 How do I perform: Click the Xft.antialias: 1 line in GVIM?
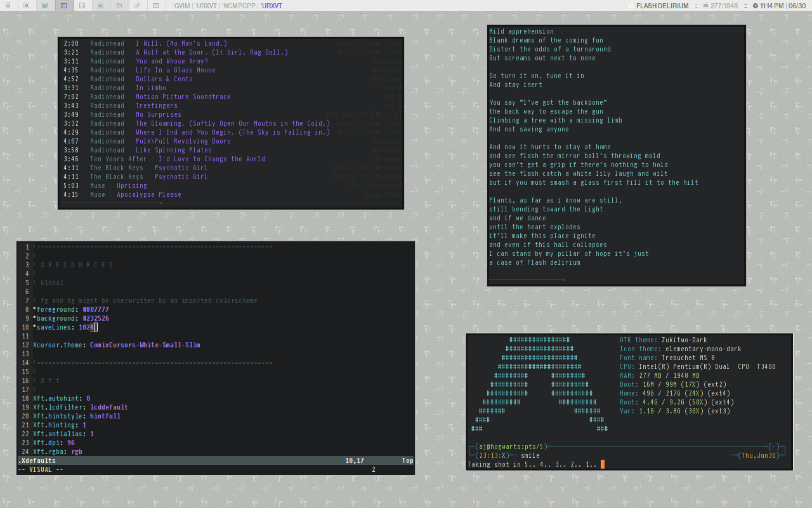(63, 434)
